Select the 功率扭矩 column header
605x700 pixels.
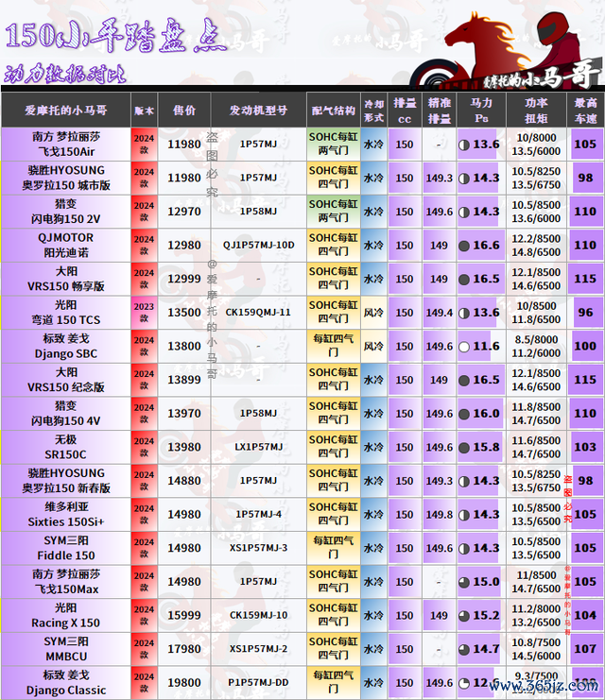pyautogui.click(x=536, y=111)
